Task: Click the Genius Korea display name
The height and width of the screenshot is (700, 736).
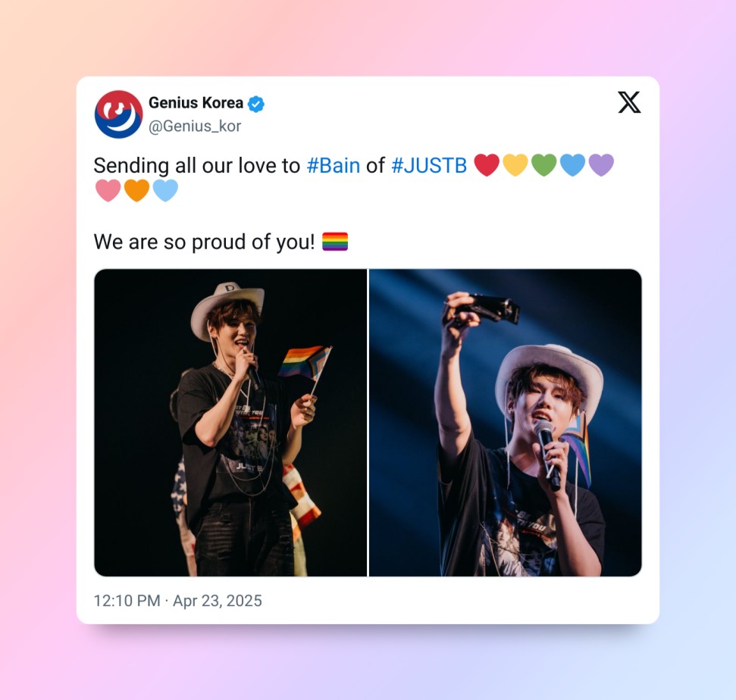Action: point(196,103)
